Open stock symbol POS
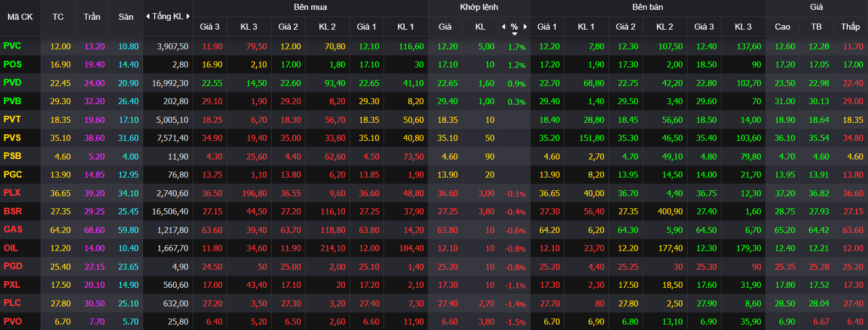Viewport: 868px width, 330px height. [x=13, y=64]
